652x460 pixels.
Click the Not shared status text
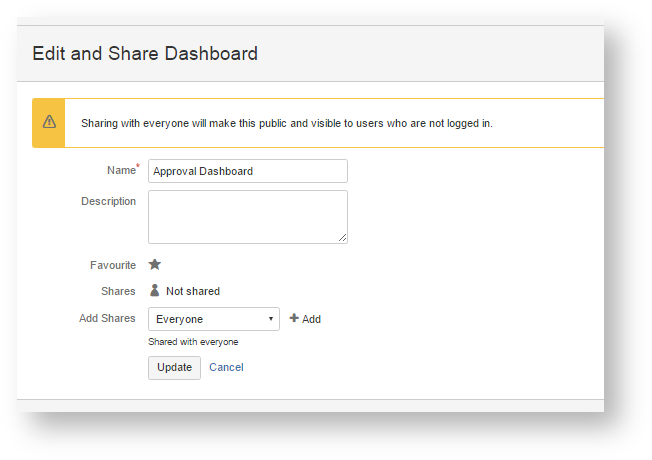193,291
